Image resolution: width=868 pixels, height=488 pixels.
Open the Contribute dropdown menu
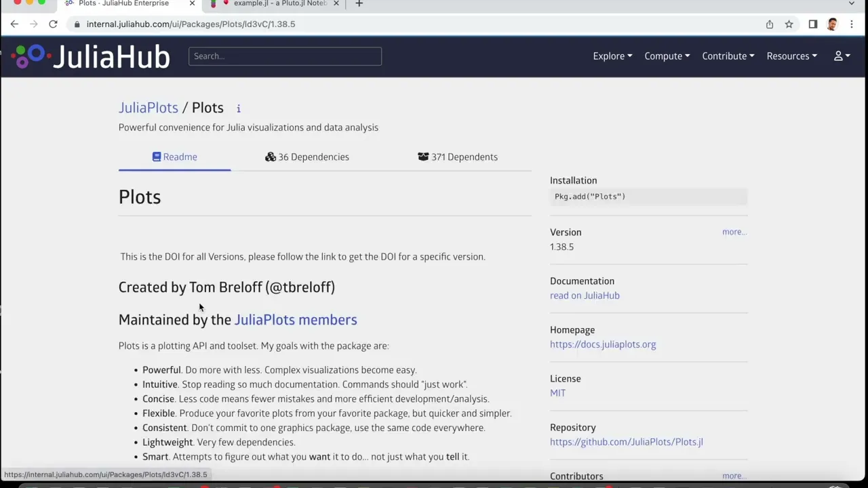[728, 56]
